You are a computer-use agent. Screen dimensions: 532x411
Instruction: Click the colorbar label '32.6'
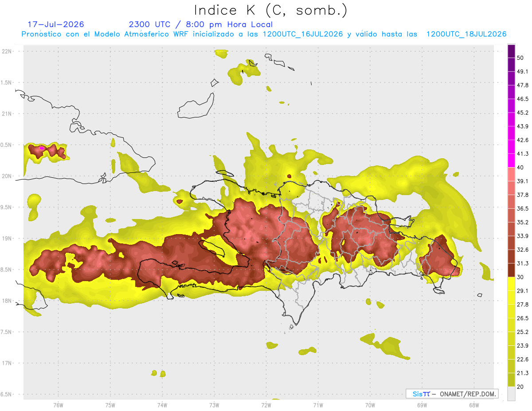523,250
